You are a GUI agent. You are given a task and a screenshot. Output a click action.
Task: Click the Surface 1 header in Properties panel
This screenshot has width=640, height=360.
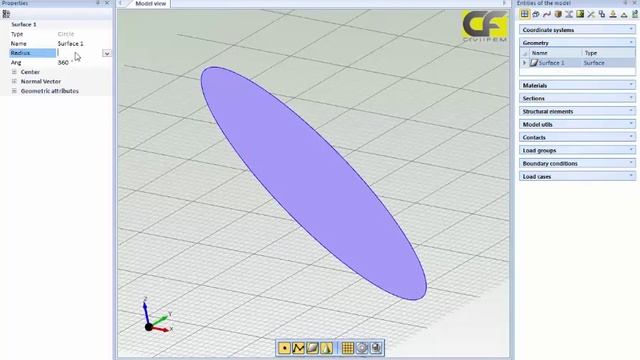point(24,24)
